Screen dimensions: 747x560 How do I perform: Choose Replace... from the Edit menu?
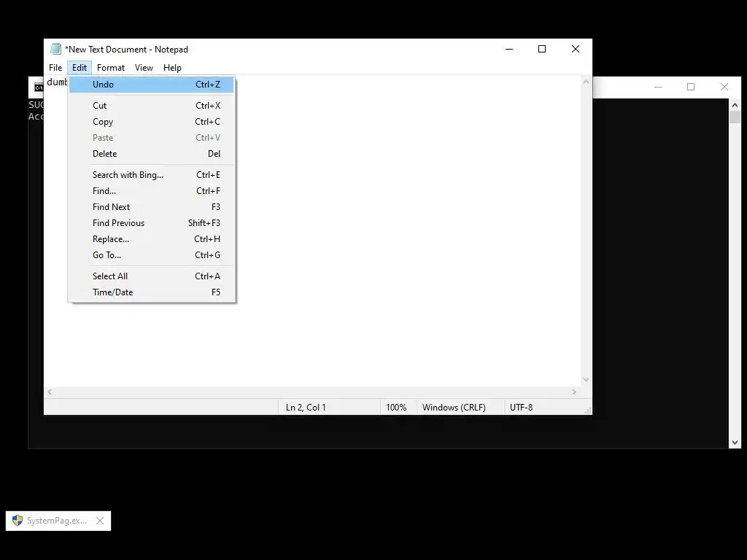tap(152, 239)
